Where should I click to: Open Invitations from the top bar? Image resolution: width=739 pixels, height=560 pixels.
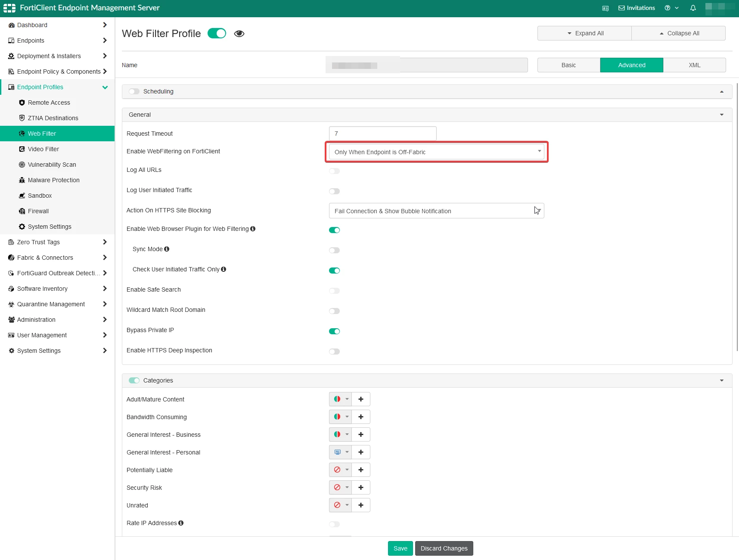pos(637,8)
